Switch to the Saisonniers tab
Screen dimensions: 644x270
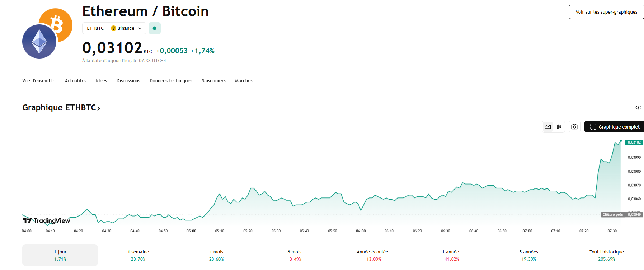pyautogui.click(x=213, y=80)
